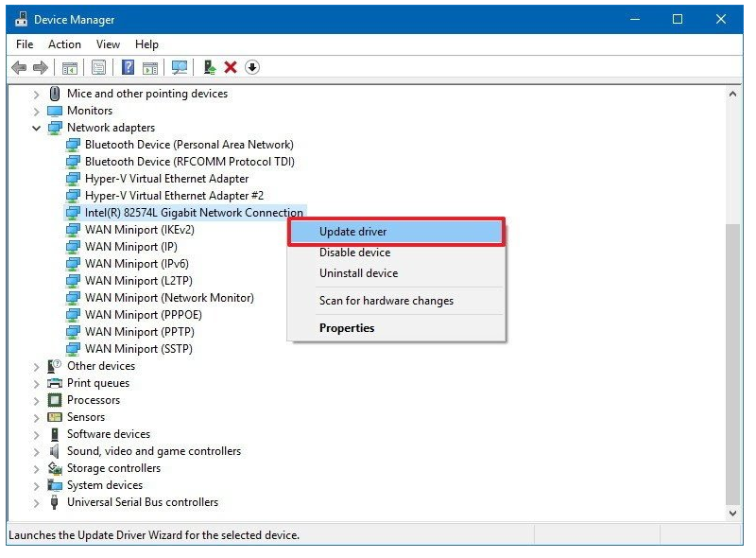The height and width of the screenshot is (558, 756).
Task: Click Show/Hide Console Tree toolbar icon
Action: (x=70, y=68)
